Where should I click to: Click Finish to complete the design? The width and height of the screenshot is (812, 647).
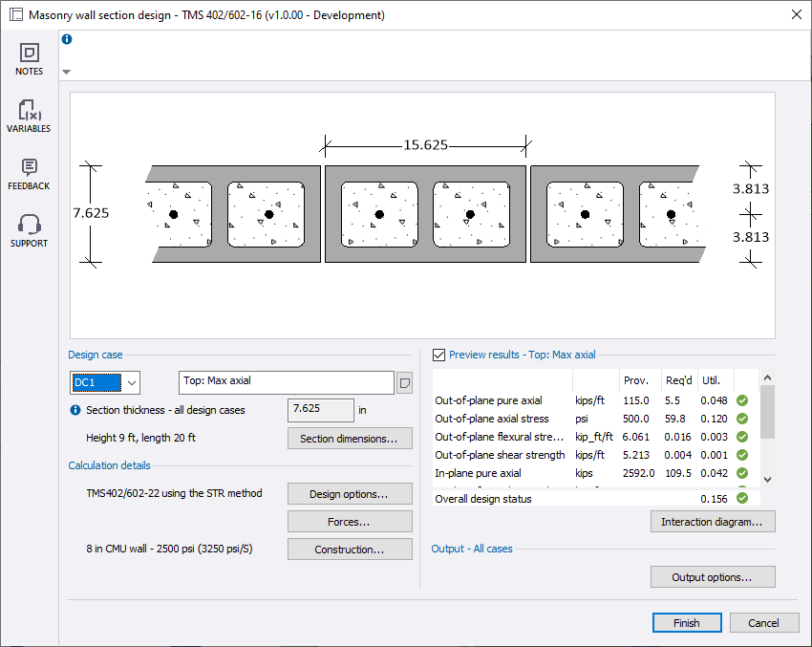tap(687, 622)
